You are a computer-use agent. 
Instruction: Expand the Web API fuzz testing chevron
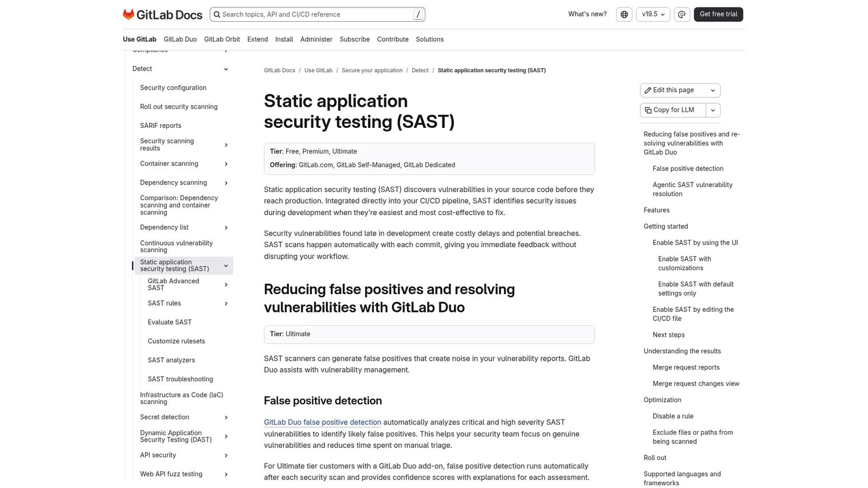tap(226, 474)
